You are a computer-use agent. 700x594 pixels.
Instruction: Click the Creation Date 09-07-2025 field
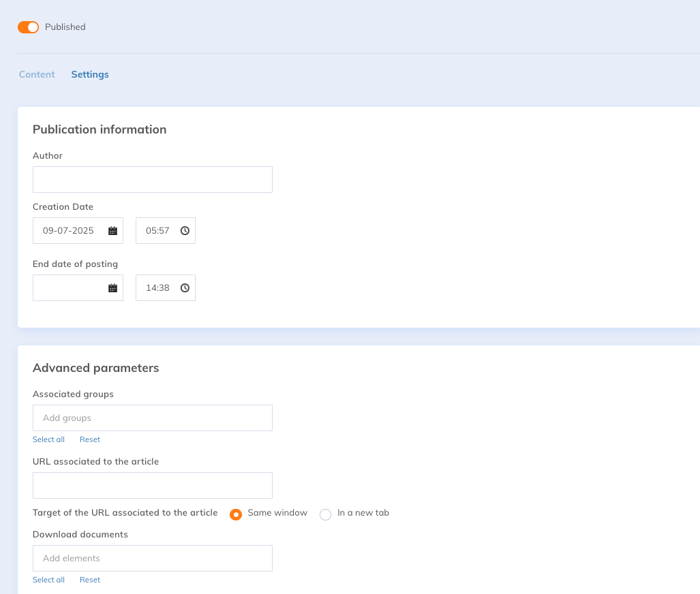click(x=78, y=231)
